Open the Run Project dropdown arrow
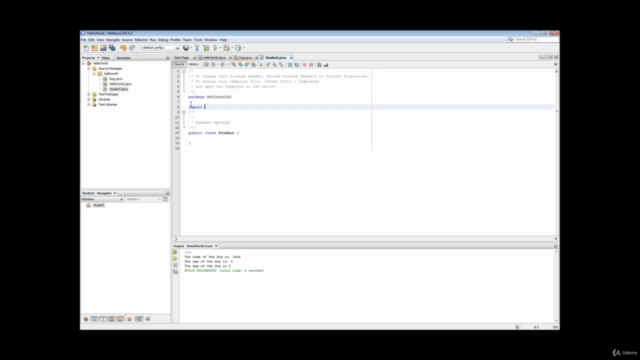The image size is (640, 360). (x=221, y=48)
